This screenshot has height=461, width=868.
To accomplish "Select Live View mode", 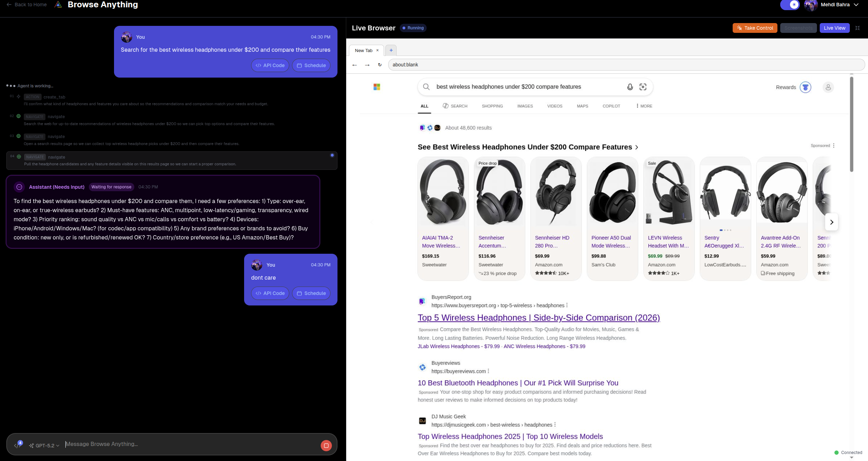I will [x=834, y=28].
